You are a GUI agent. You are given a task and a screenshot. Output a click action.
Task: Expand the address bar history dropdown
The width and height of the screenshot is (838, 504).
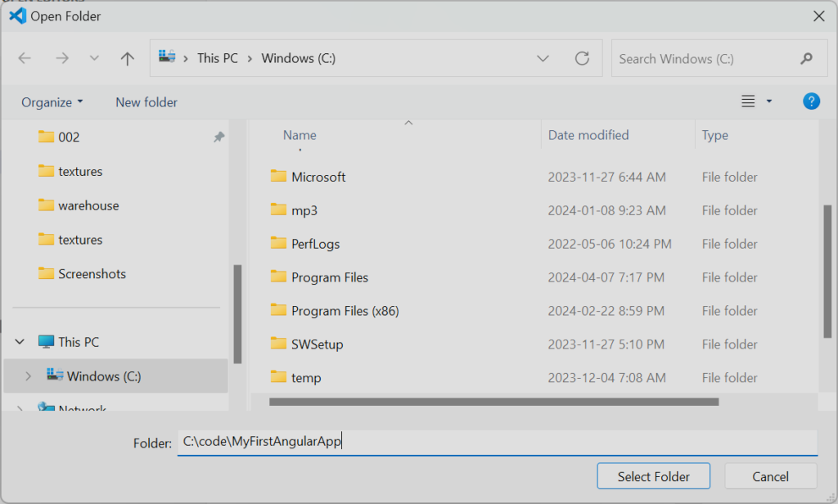pos(543,58)
